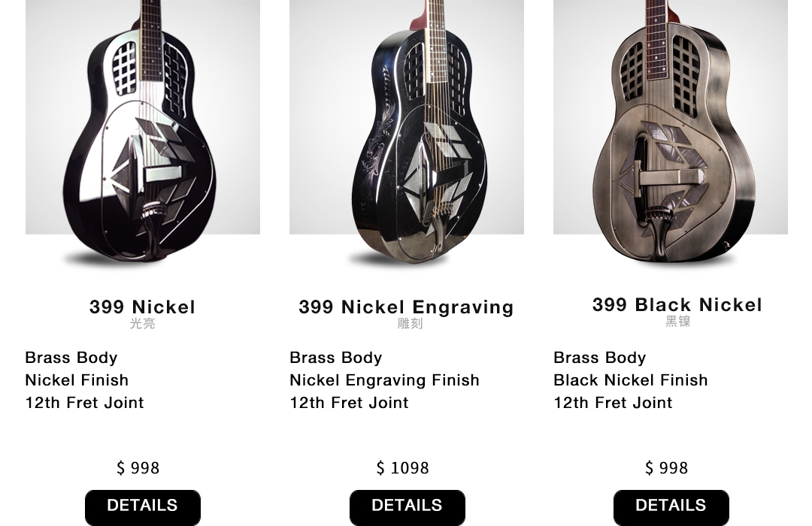Click the "Black Nickel Finish" spec line

[x=630, y=380]
